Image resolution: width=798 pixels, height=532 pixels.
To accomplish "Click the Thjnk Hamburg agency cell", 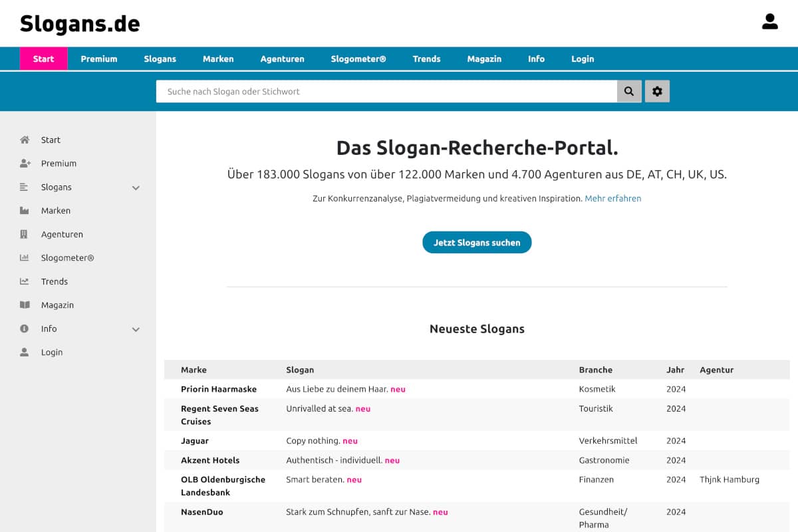I will (x=730, y=479).
